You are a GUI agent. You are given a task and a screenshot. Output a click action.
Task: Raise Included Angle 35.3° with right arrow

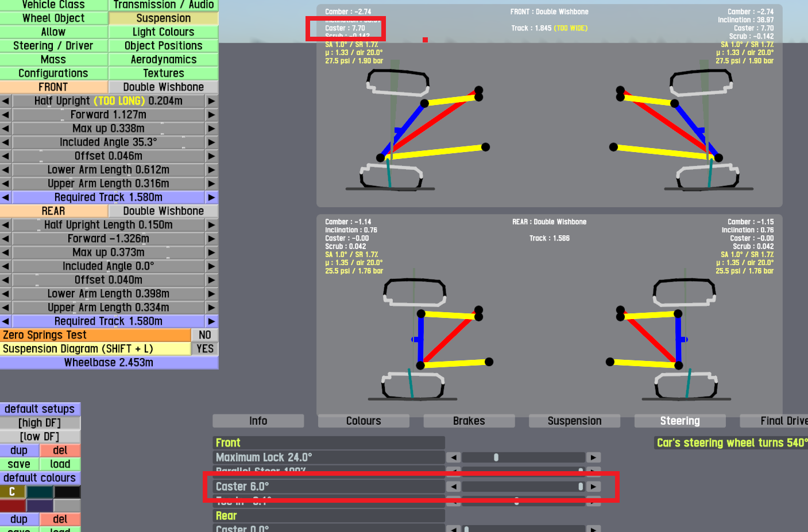pyautogui.click(x=212, y=142)
